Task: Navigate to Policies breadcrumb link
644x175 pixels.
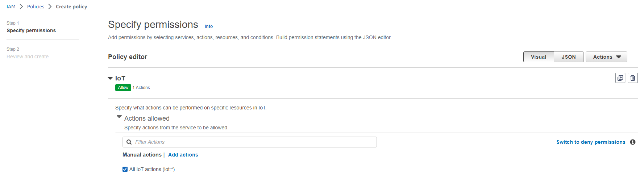Action: pyautogui.click(x=36, y=7)
